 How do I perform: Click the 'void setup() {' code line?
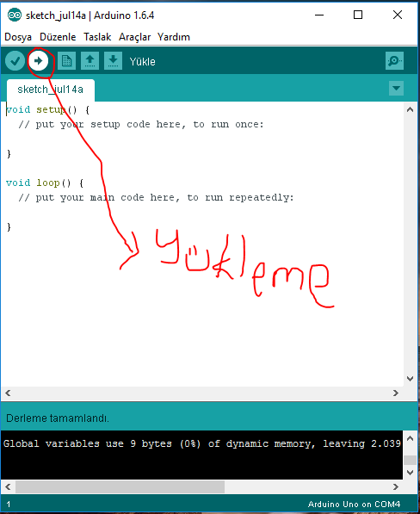point(48,110)
